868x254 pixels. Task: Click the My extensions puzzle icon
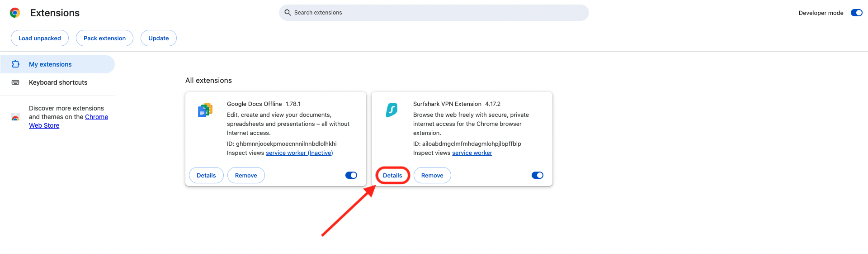coord(15,64)
